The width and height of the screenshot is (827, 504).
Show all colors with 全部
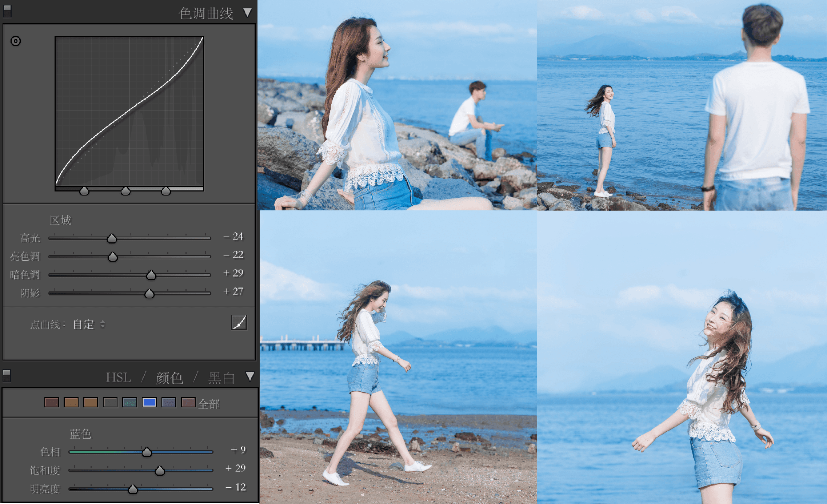[x=209, y=404]
